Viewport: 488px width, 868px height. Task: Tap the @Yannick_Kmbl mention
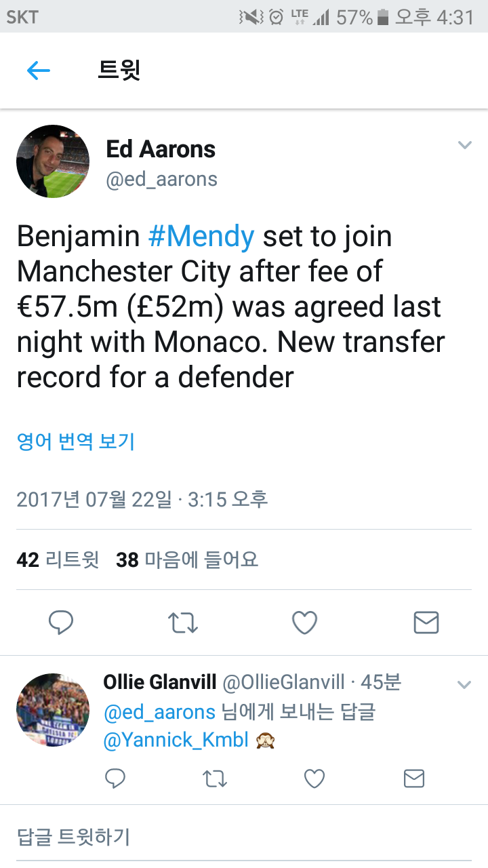coord(176,740)
